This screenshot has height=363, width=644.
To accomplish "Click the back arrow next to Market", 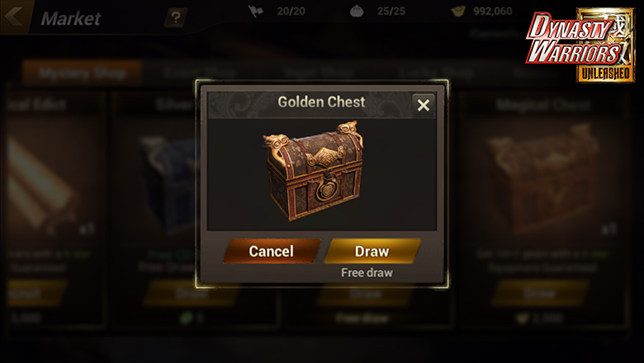I will pos(14,16).
